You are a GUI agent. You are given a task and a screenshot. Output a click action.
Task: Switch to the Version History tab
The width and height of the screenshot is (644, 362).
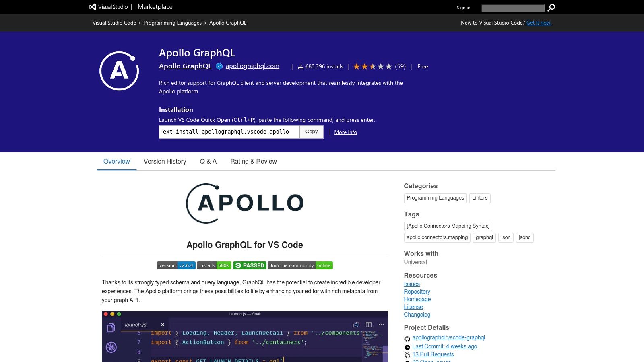(165, 161)
